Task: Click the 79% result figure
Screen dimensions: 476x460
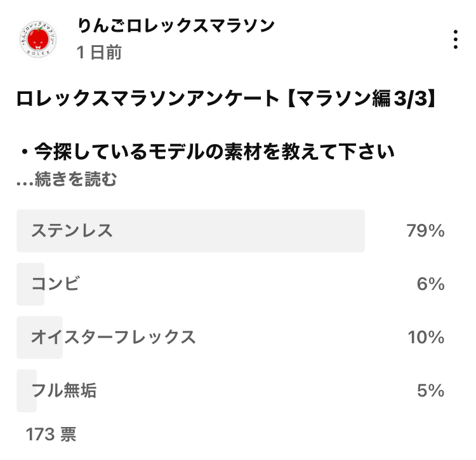Action: 425,230
